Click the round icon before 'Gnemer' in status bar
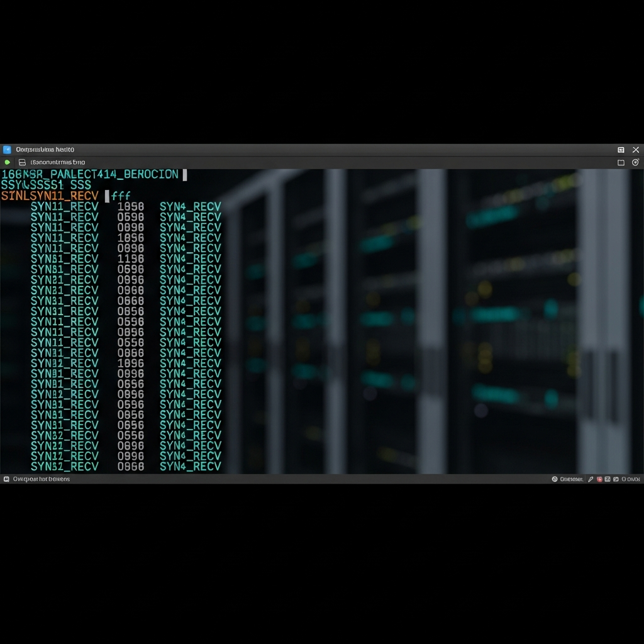644x644 pixels. click(555, 479)
